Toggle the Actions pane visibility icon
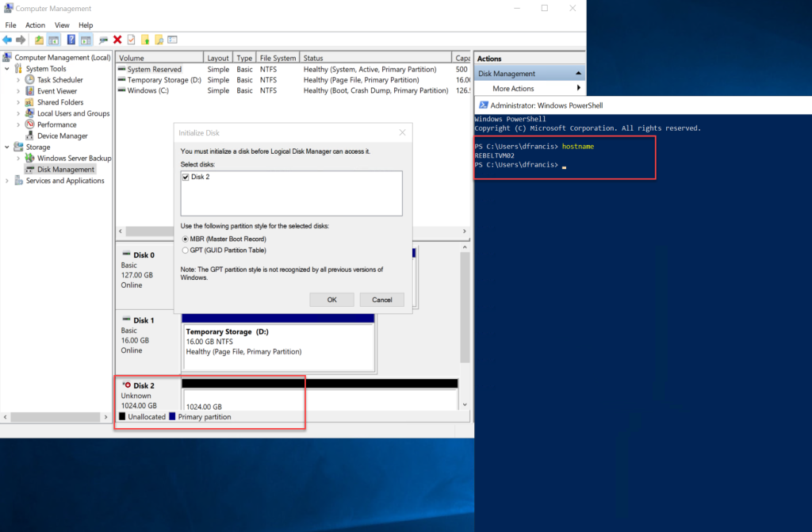Screen dimensions: 812x532 coord(85,40)
